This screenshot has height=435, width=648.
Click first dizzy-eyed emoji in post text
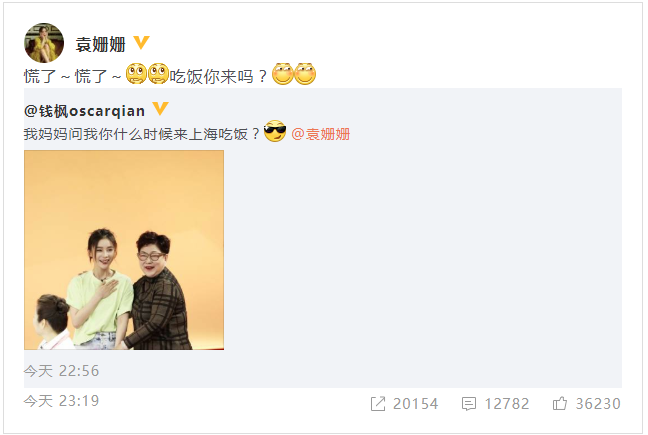pyautogui.click(x=136, y=74)
